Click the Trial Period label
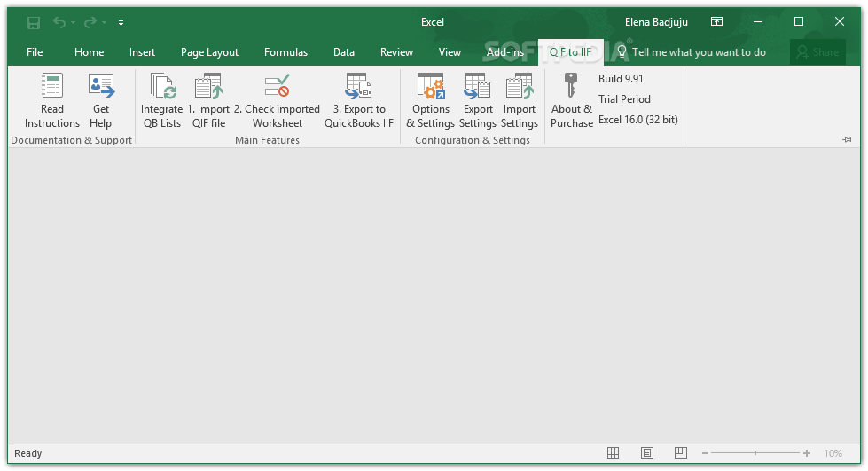 [624, 99]
